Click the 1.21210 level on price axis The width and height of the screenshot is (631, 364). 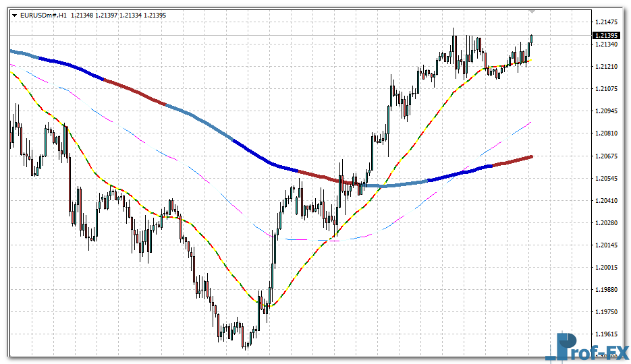pos(606,67)
